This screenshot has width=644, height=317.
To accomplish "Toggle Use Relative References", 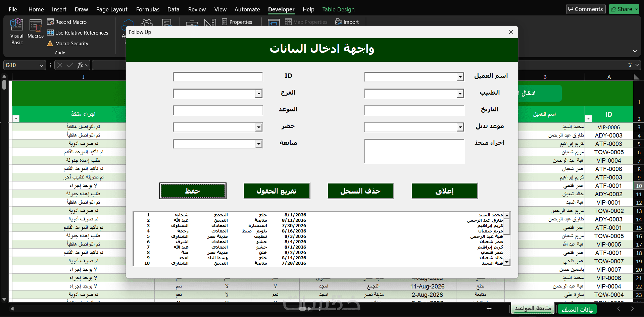I will (x=78, y=33).
